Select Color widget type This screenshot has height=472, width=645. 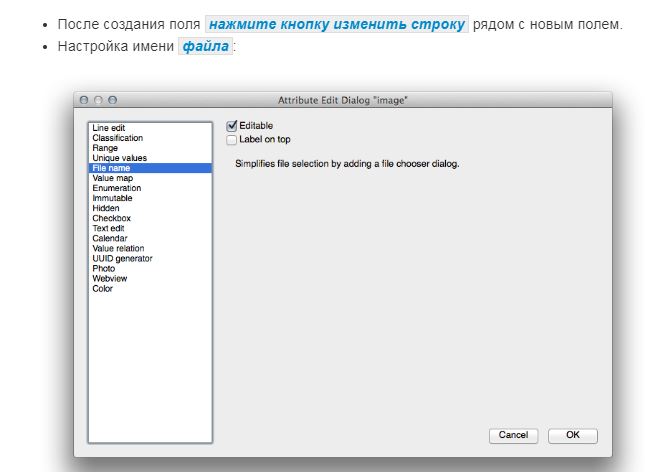point(150,289)
